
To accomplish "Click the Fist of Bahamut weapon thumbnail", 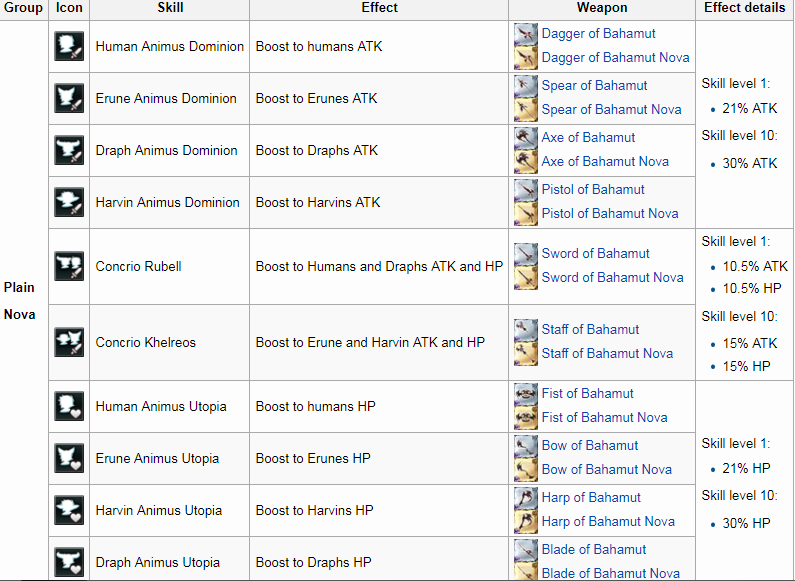I will (x=526, y=394).
